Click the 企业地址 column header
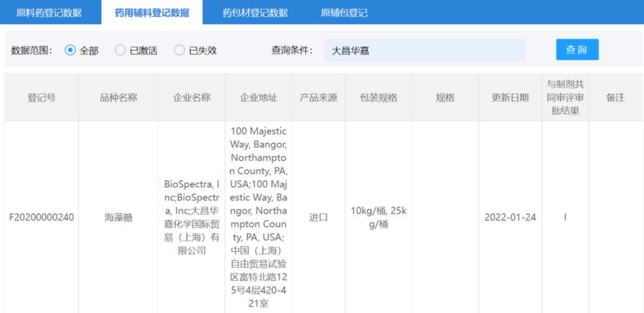The width and height of the screenshot is (644, 313). [x=258, y=97]
